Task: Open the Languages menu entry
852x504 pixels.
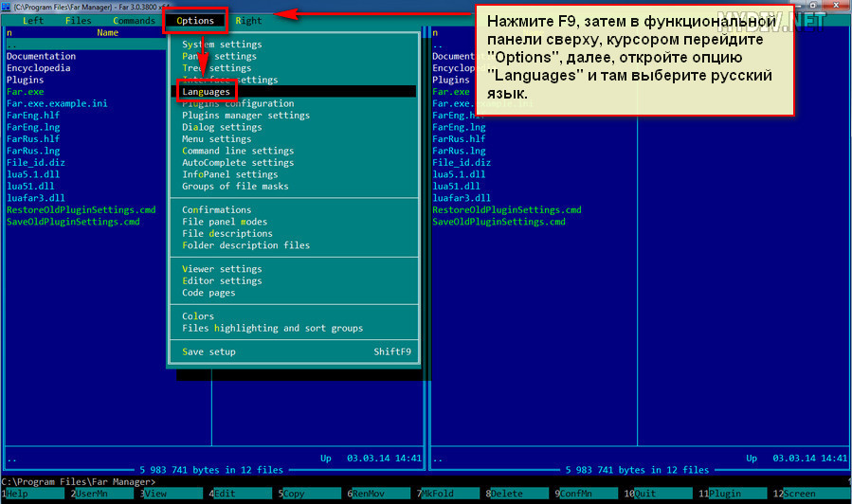Action: click(x=207, y=92)
